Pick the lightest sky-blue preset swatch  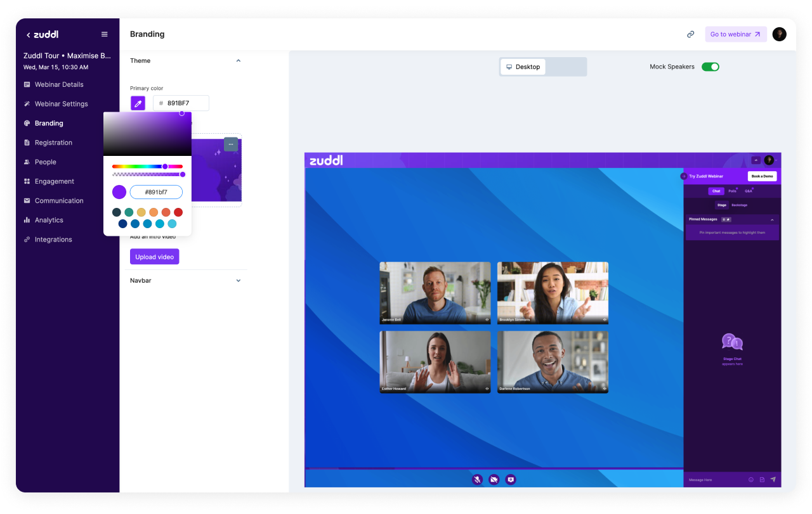tap(172, 224)
